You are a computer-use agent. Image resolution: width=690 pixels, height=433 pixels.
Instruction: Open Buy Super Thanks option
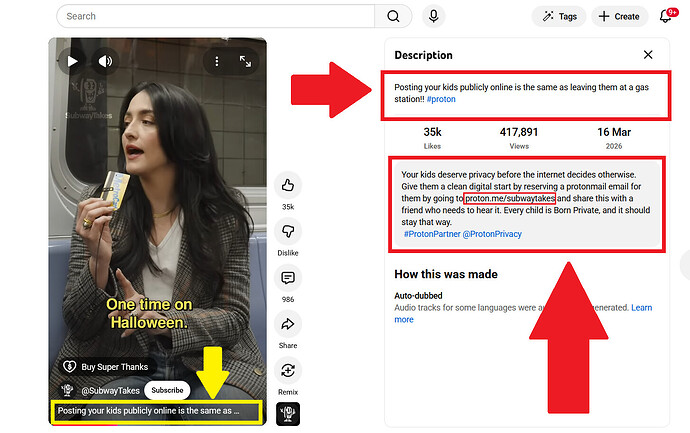(x=109, y=367)
